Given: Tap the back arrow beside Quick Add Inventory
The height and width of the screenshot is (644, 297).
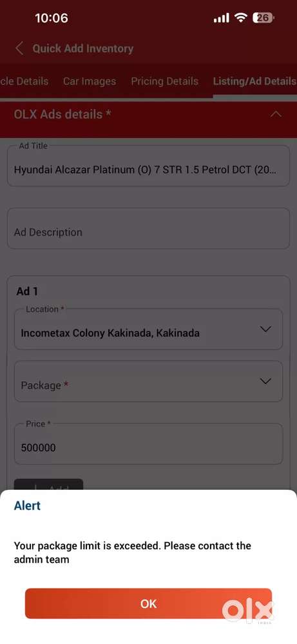Looking at the screenshot, I should [x=19, y=48].
